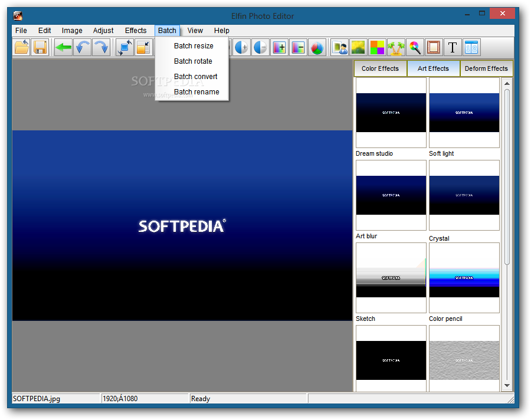Apply the Dream studio effect thumbnail
Screen dimensions: 531x420
pos(391,113)
